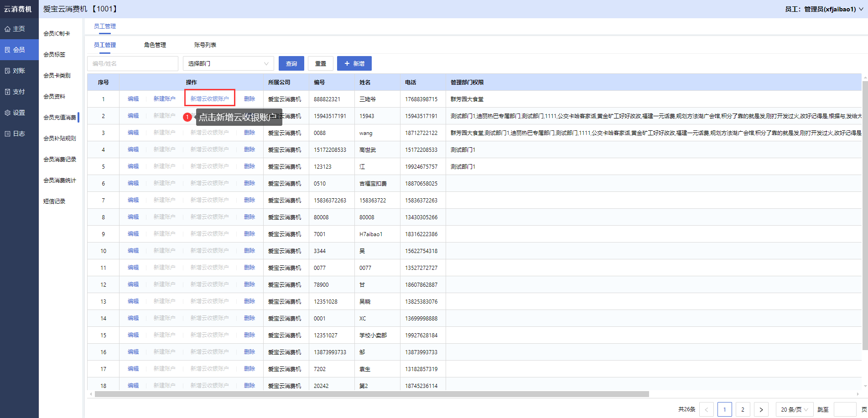Select page 1 in pagination
The image size is (868, 418).
coord(725,409)
